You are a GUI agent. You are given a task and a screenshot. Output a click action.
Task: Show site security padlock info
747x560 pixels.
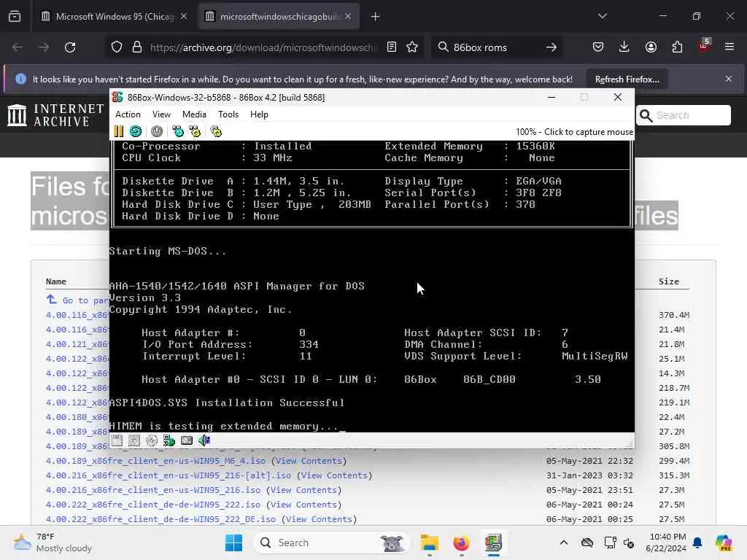tap(137, 47)
